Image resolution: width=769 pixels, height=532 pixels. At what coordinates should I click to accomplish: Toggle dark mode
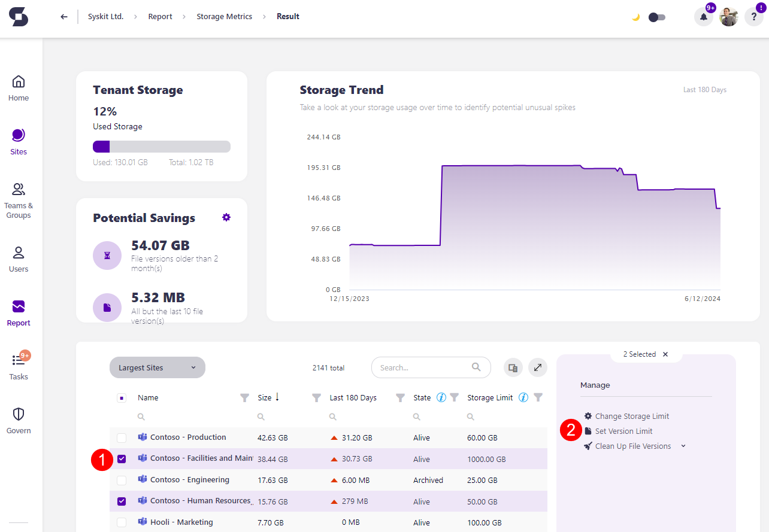656,17
